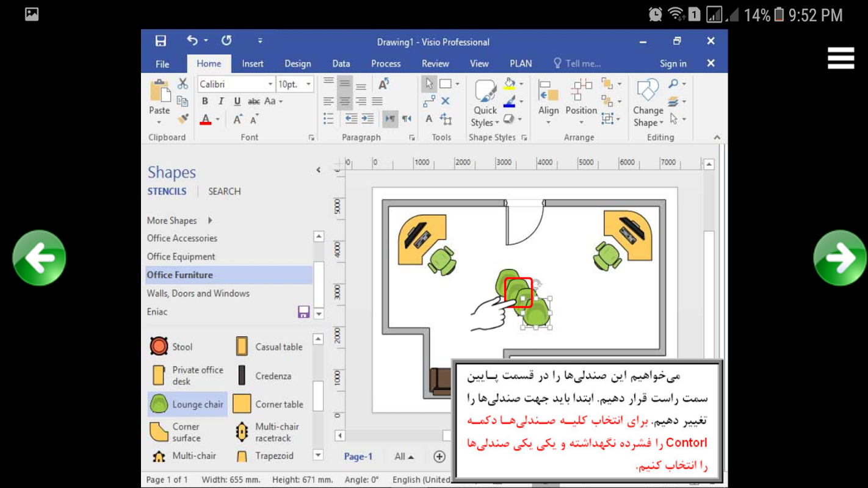Screen dimensions: 868x488
Task: Click the Sign in link
Action: click(673, 63)
